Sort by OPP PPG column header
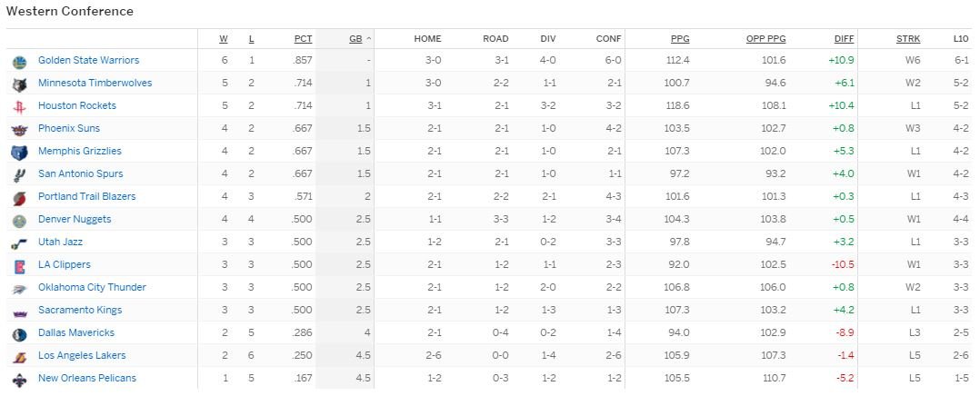This screenshot has height=396, width=980. click(765, 39)
